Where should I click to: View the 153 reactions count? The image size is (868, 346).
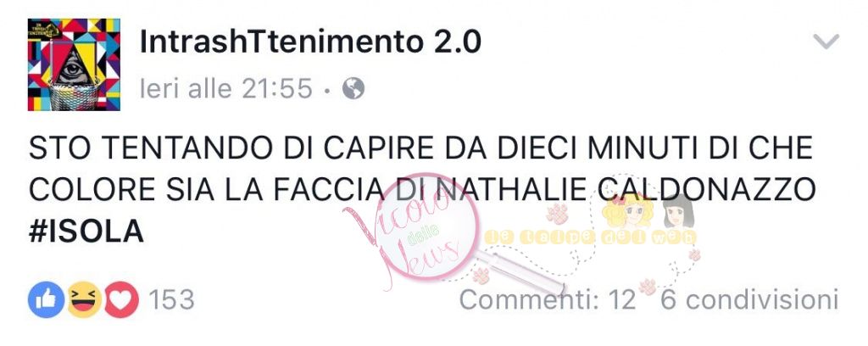(x=171, y=300)
